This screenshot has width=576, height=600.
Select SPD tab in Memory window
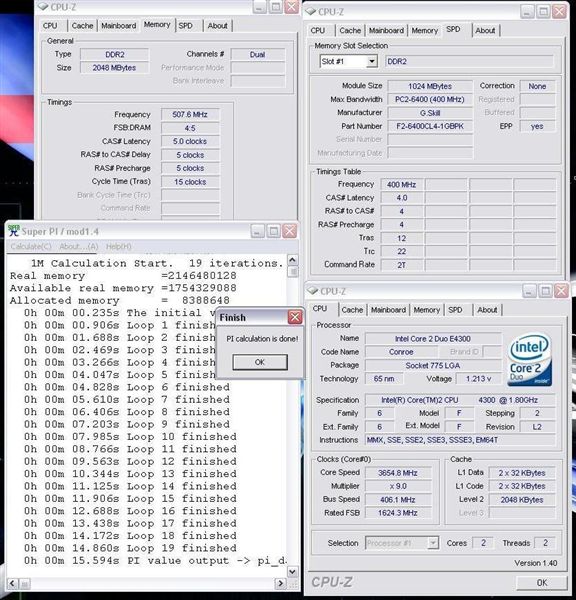[186, 26]
